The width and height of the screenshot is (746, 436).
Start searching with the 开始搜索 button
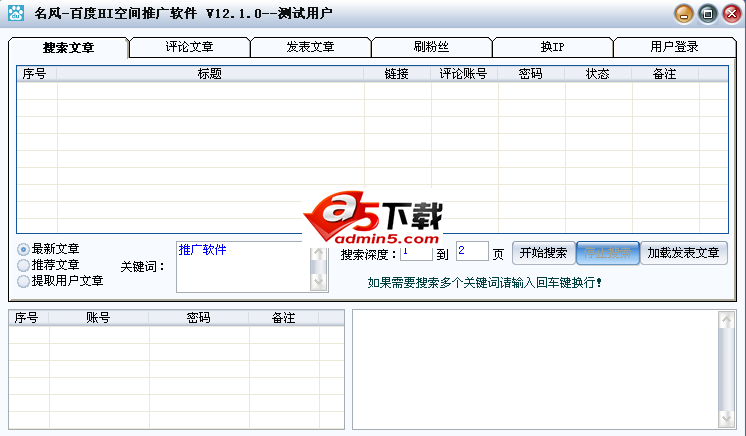(x=544, y=253)
